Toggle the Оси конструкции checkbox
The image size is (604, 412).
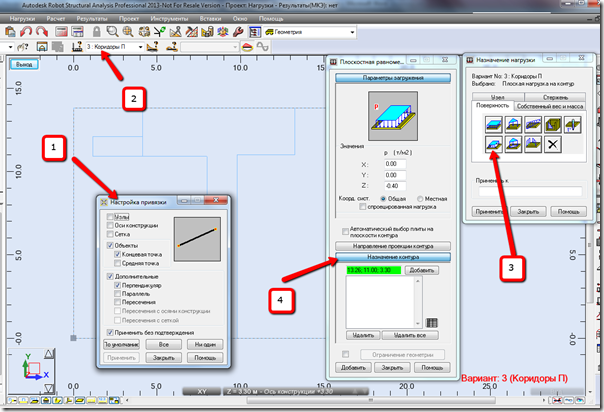(x=110, y=225)
